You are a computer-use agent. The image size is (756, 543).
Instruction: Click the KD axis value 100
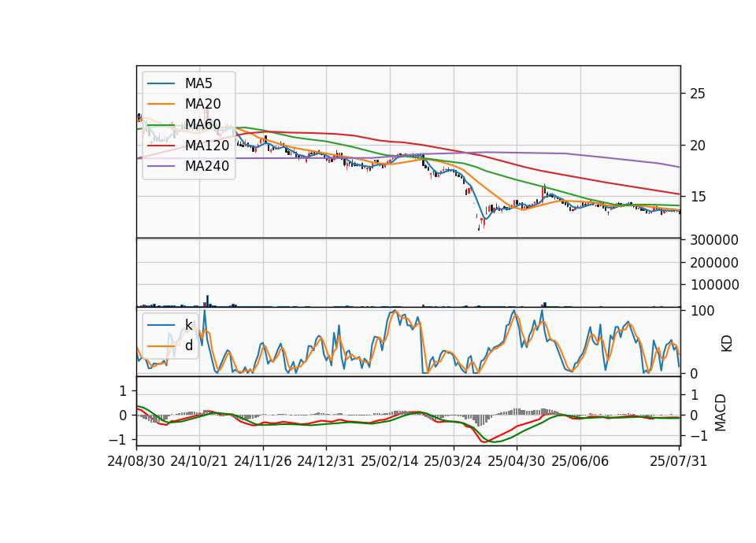click(702, 311)
